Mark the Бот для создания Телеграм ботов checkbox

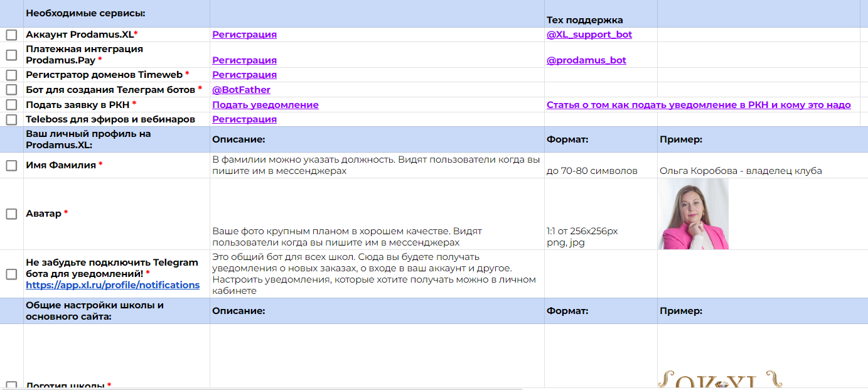pos(11,90)
